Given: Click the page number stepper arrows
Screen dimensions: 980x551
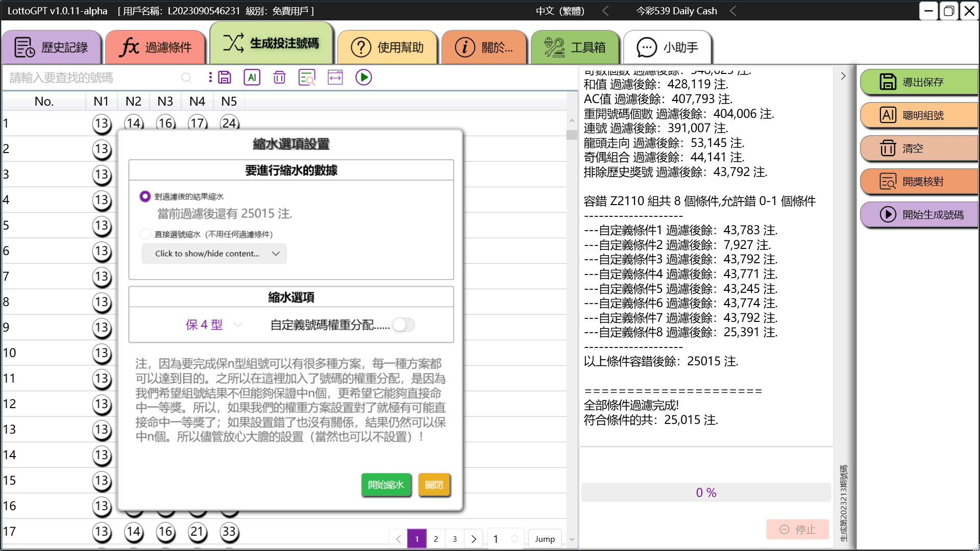Looking at the screenshot, I should (x=514, y=539).
